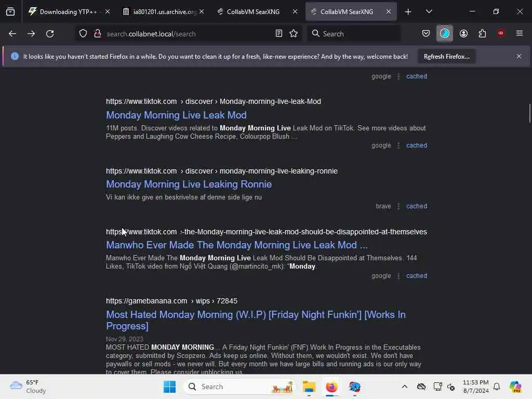Open Manwho Ever Made The Monday result

tap(237, 245)
